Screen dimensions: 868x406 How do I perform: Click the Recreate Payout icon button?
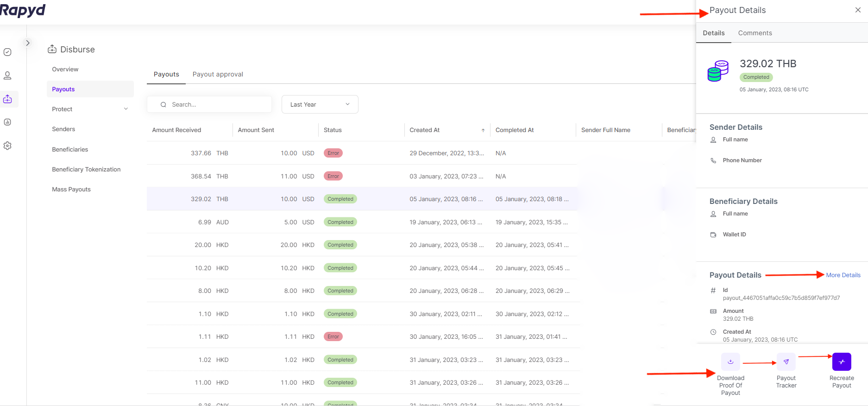click(842, 362)
